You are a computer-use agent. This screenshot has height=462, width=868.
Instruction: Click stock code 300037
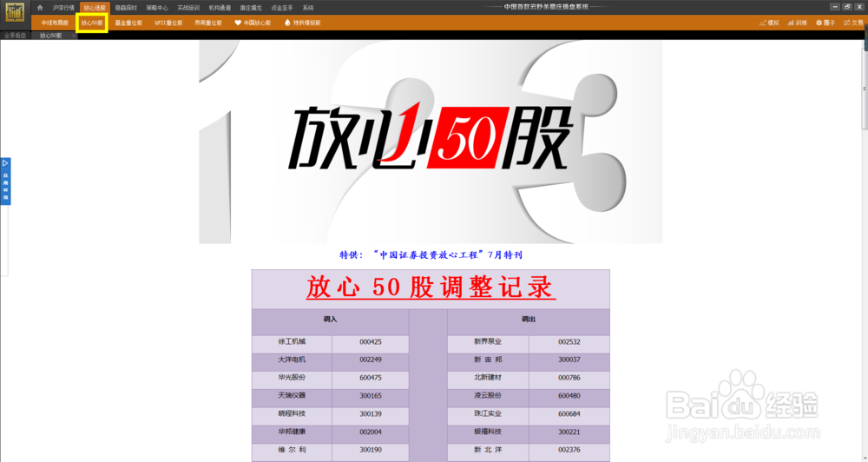click(x=569, y=360)
